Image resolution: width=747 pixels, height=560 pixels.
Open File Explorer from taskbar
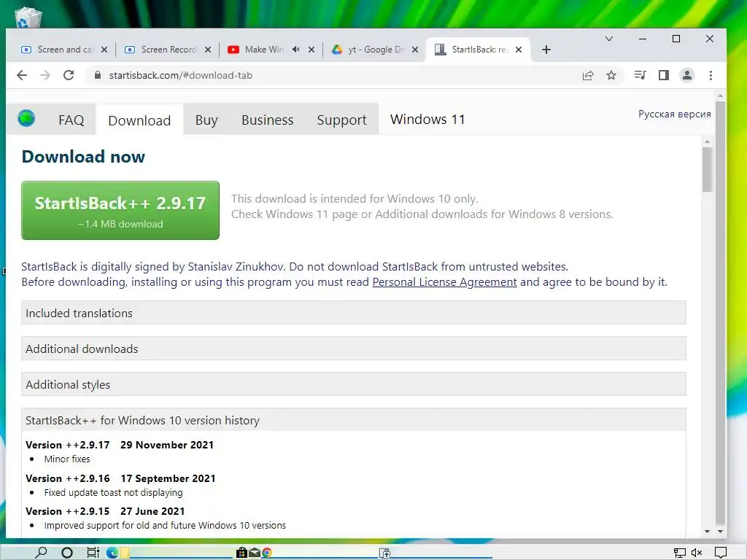click(125, 553)
